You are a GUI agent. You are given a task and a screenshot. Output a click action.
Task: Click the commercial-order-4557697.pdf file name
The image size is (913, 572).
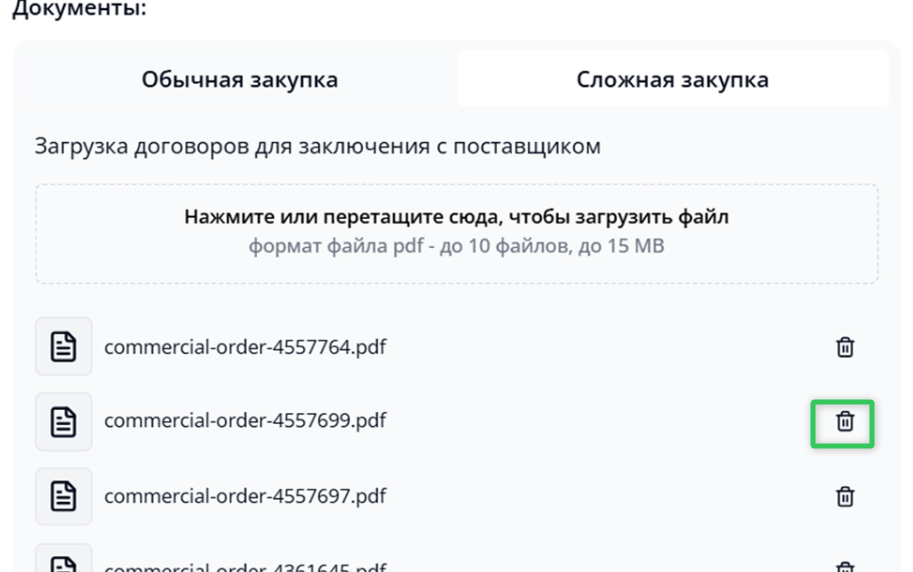click(x=245, y=495)
